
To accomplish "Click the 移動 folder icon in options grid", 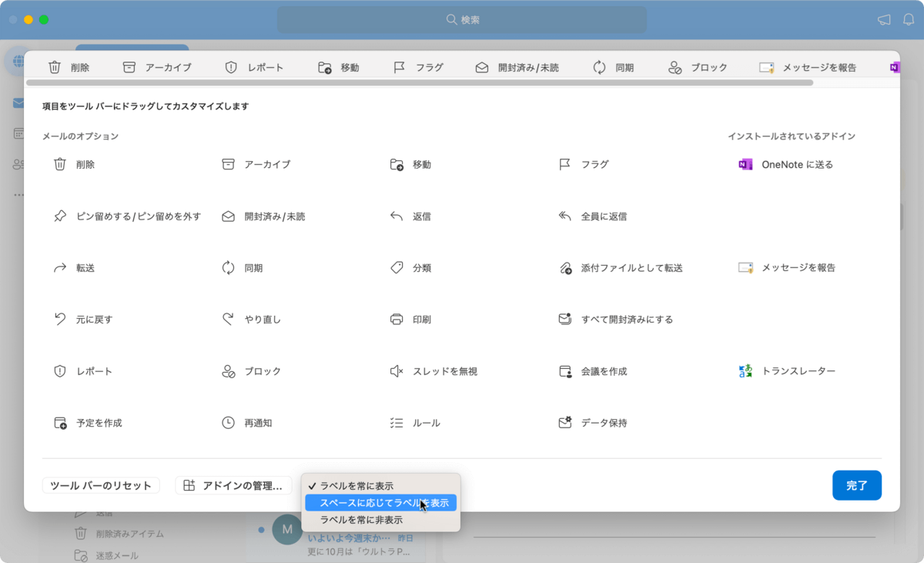I will coord(397,164).
